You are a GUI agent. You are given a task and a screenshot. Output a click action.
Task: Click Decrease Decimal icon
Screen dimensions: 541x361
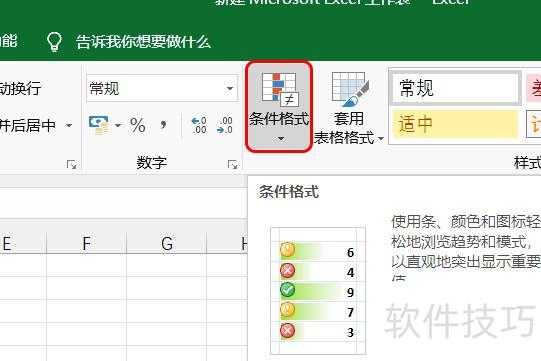point(225,125)
